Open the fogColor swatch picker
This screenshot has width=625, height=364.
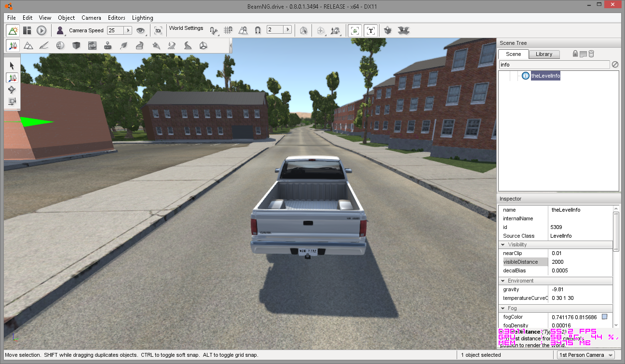coord(605,317)
